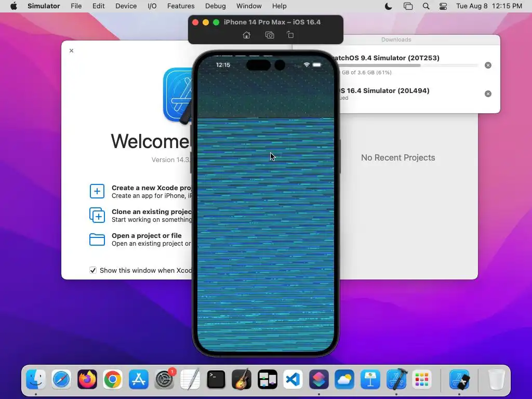Cancel the watchOS 9.4 Simulator download
Viewport: 532px width, 399px height.
click(x=488, y=65)
